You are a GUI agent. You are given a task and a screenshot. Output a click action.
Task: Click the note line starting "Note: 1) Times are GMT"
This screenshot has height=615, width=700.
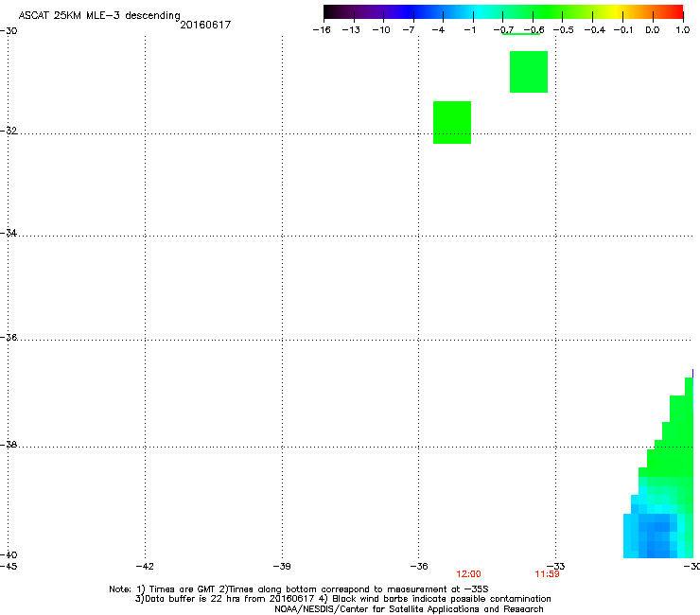click(299, 589)
